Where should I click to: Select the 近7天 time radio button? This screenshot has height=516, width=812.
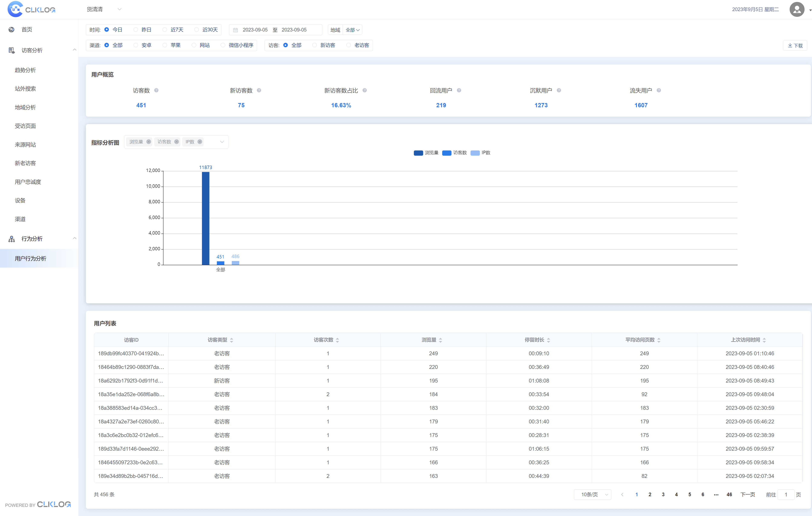(165, 30)
